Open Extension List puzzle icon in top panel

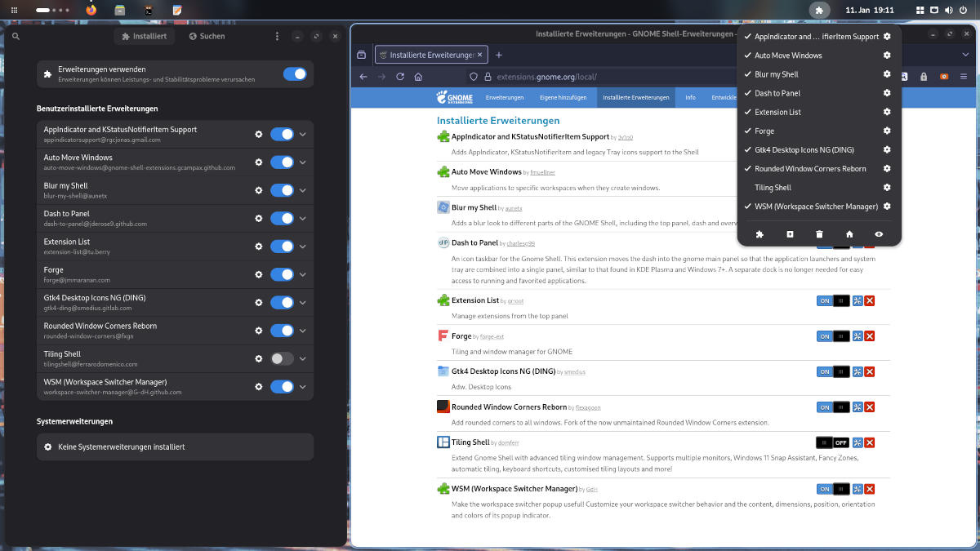[820, 10]
